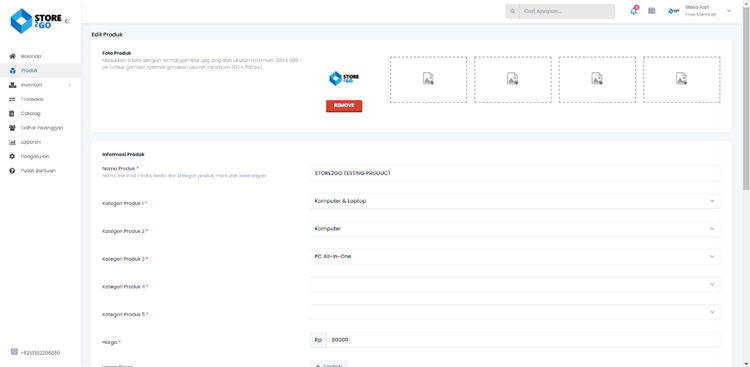Click the user avatar logo in header
This screenshot has width=750, height=367.
674,11
